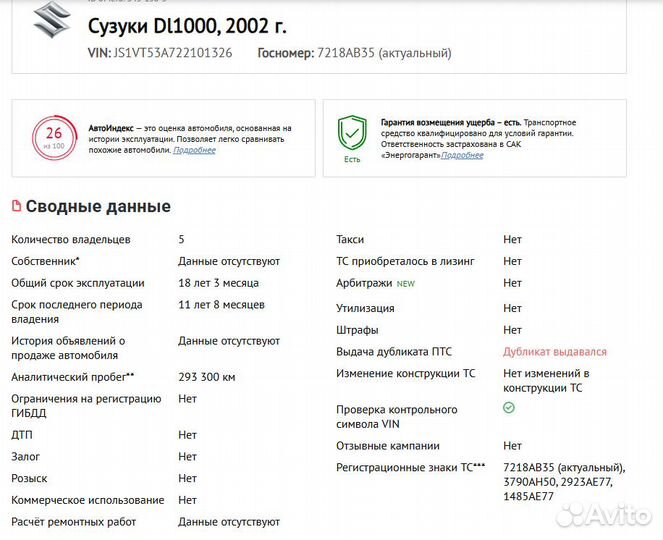Click the Отзывные кампании label

click(388, 446)
